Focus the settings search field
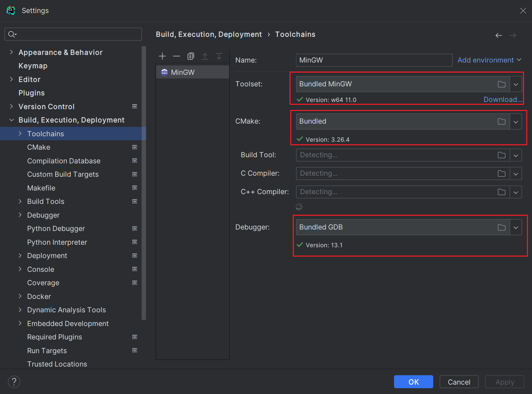This screenshot has width=532, height=394. coord(73,34)
